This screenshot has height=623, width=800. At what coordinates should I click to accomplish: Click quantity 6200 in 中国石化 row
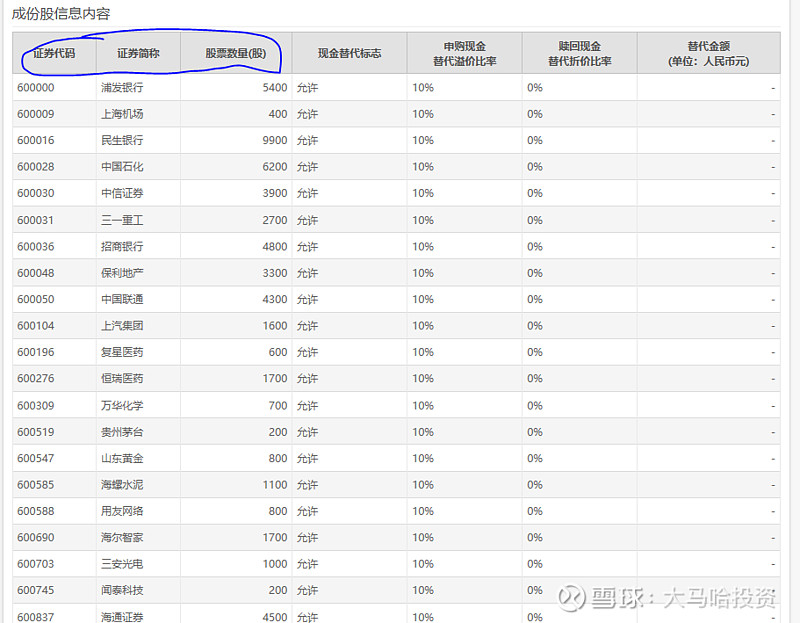(275, 167)
